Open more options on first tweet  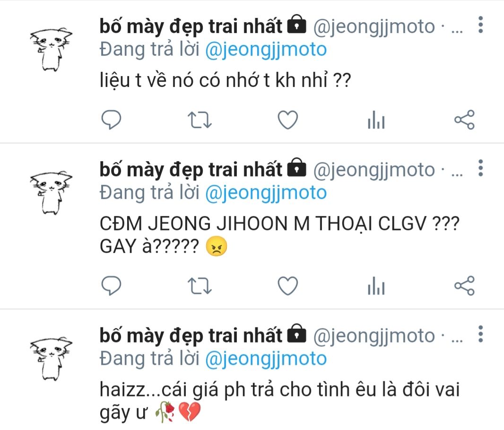480,25
